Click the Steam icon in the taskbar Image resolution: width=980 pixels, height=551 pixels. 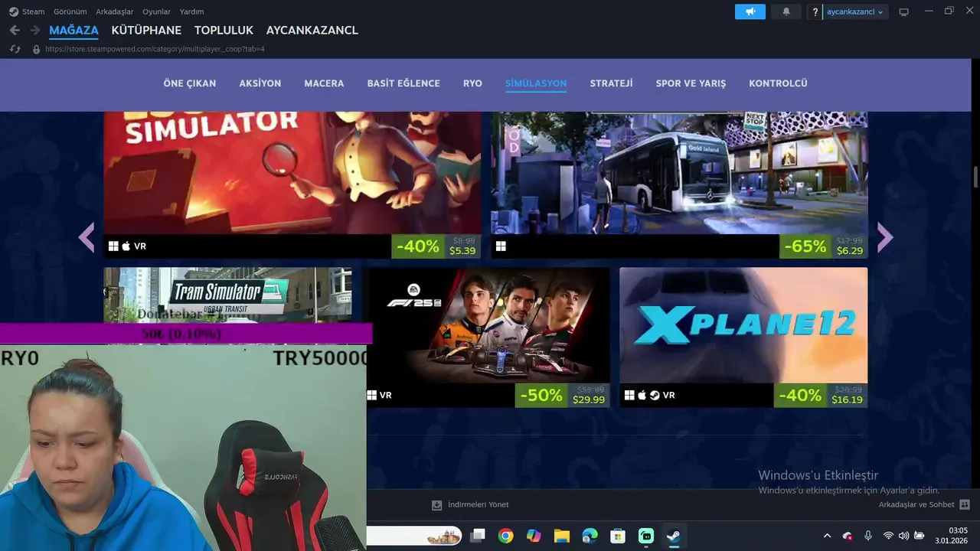click(x=674, y=536)
